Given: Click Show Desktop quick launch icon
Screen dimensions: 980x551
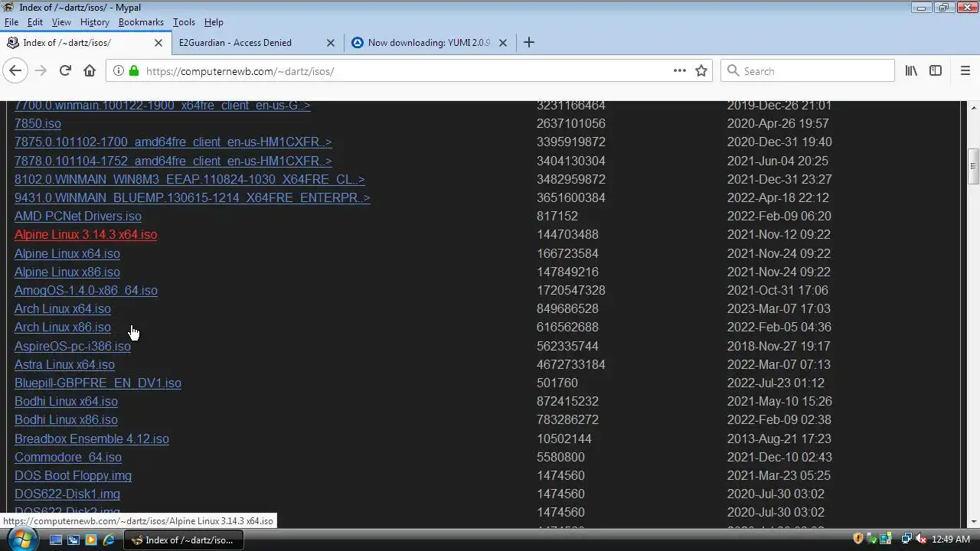Looking at the screenshot, I should (56, 540).
